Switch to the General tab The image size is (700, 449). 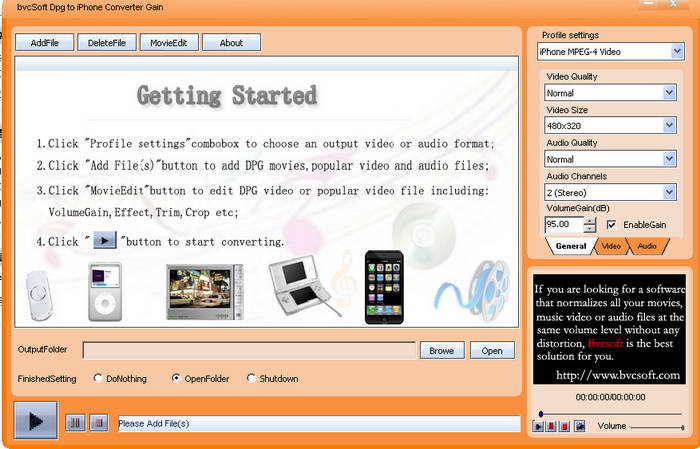571,246
